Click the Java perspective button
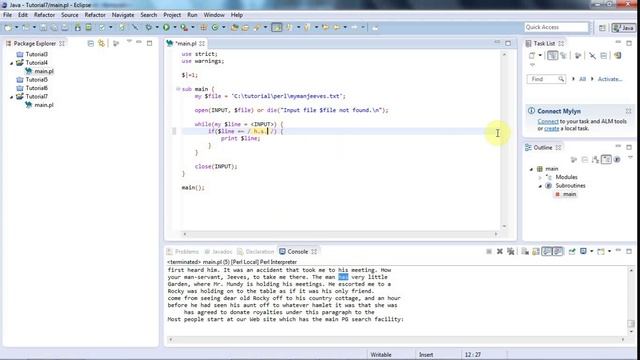 click(623, 28)
